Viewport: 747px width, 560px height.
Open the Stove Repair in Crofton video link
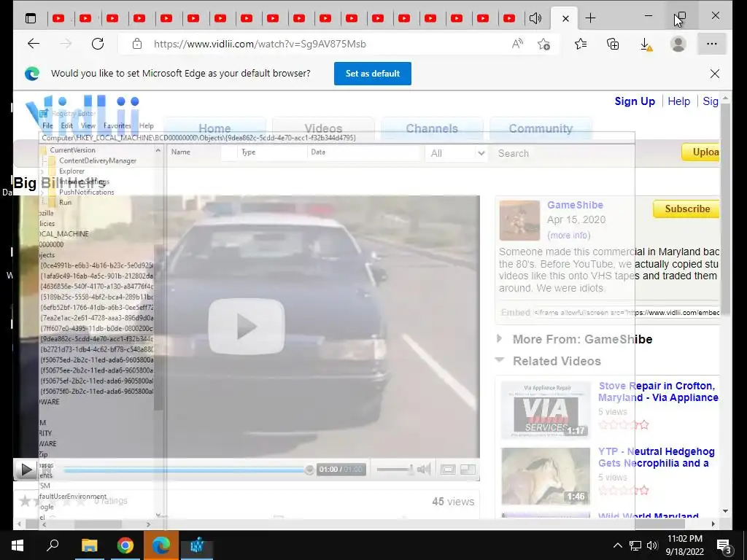pos(658,392)
